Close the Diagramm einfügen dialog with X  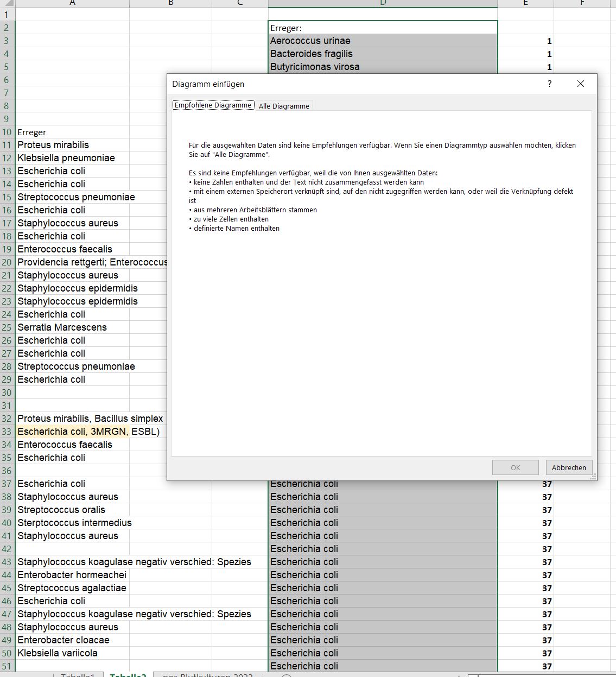coord(581,84)
